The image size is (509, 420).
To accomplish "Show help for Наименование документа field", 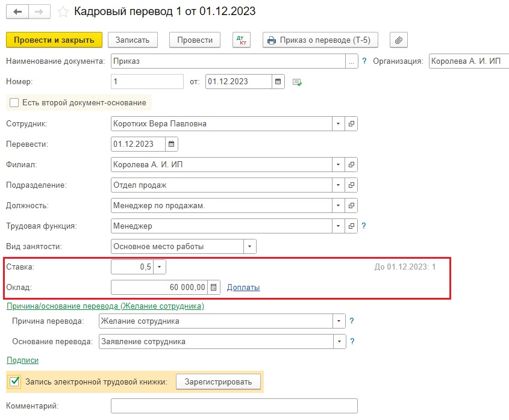I will [x=364, y=61].
